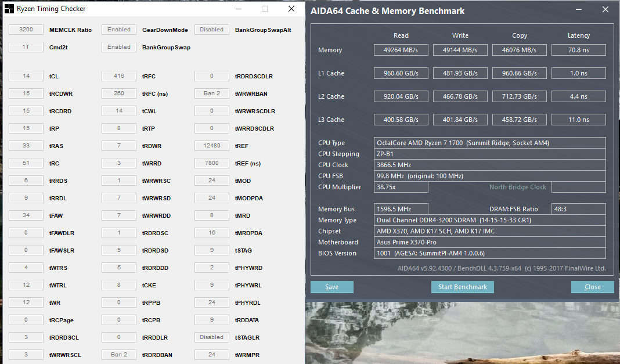Click Memory Latency result 70.8 ns
This screenshot has height=364, width=620.
pos(578,50)
